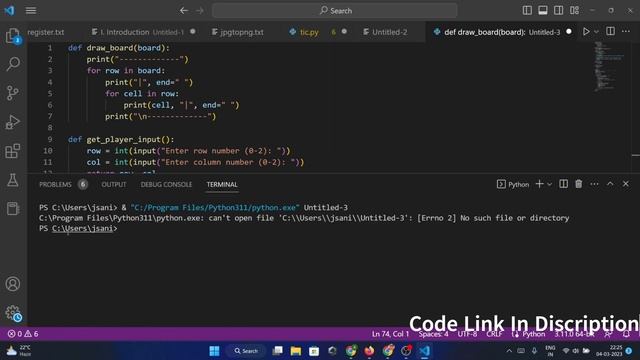
Task: Open Firefox from the taskbar
Action: pyautogui.click(x=369, y=351)
